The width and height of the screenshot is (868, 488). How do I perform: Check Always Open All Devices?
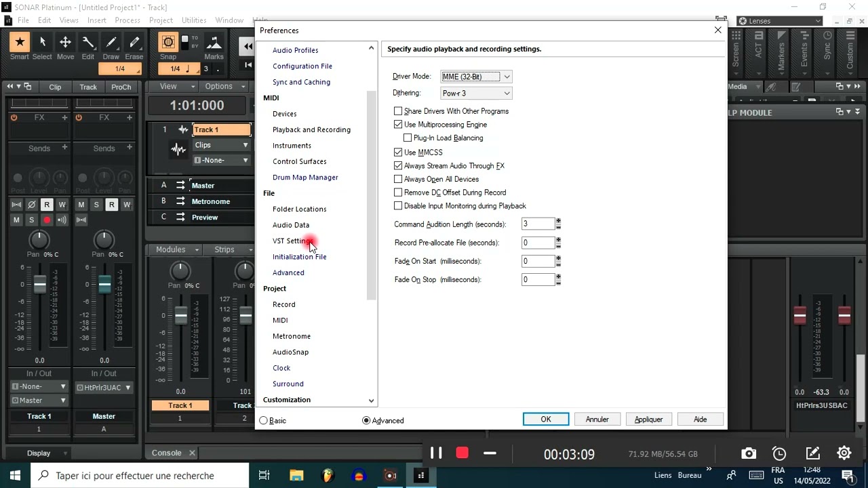398,180
